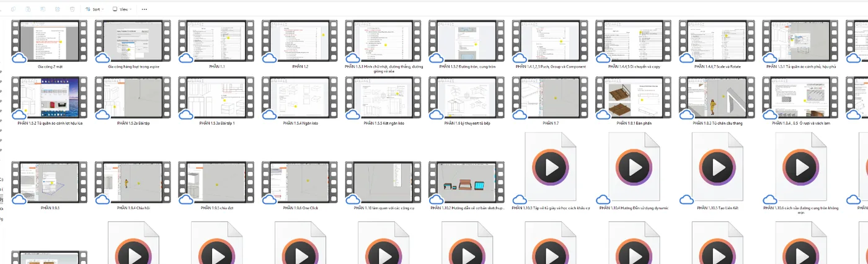This screenshot has height=264, width=868.
Task: Select the PHẦN 1.5.1 Tủ quần áo cánh phủ video
Action: tap(800, 41)
